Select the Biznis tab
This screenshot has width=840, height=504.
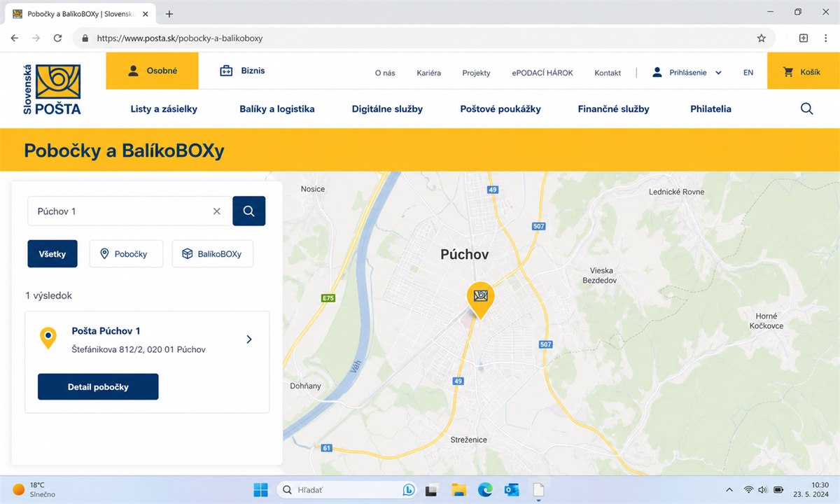[x=242, y=71]
